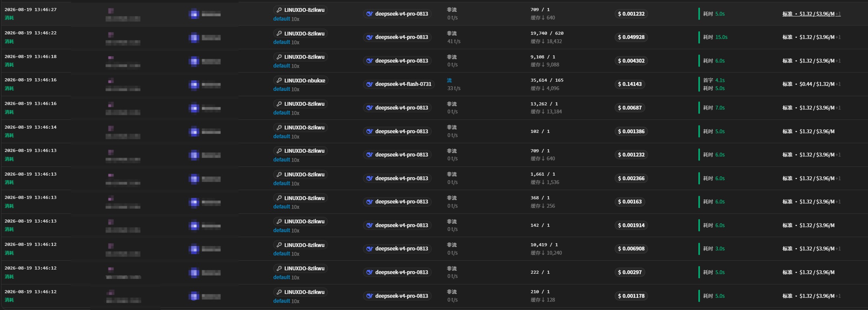Image resolution: width=868 pixels, height=310 pixels.
Task: Click the 耗时 3.0s duration indicator
Action: pos(714,249)
